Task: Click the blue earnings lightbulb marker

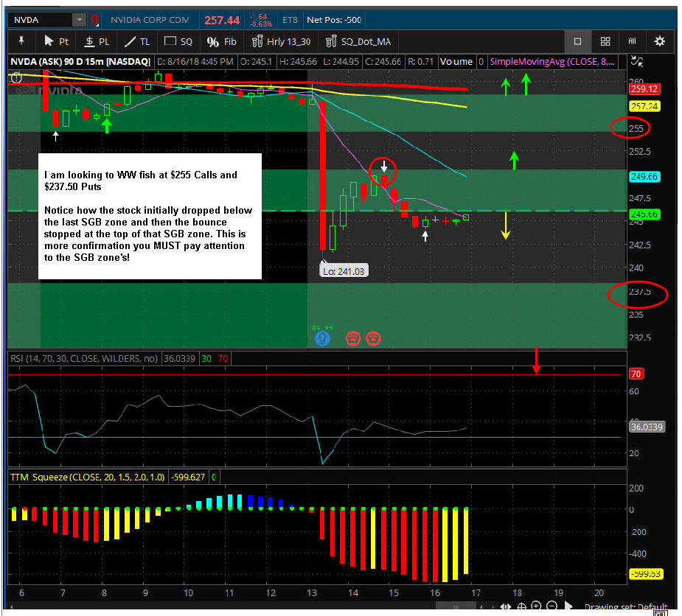Action: [322, 338]
